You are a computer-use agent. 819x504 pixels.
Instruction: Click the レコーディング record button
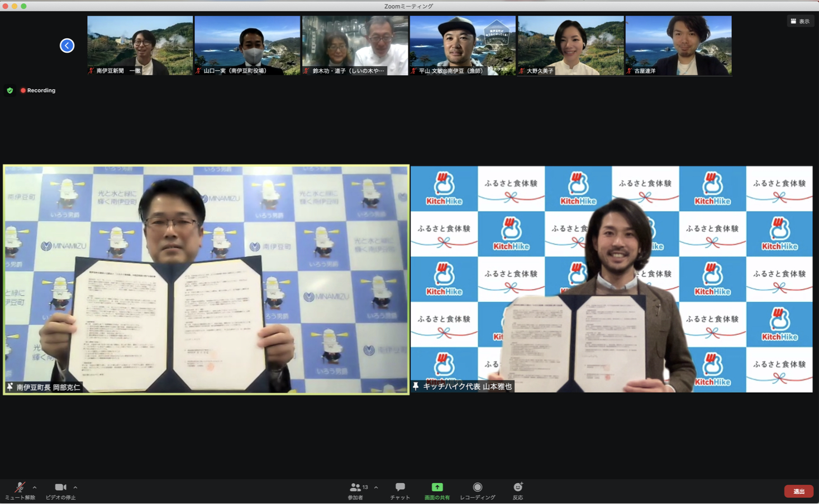pyautogui.click(x=478, y=491)
